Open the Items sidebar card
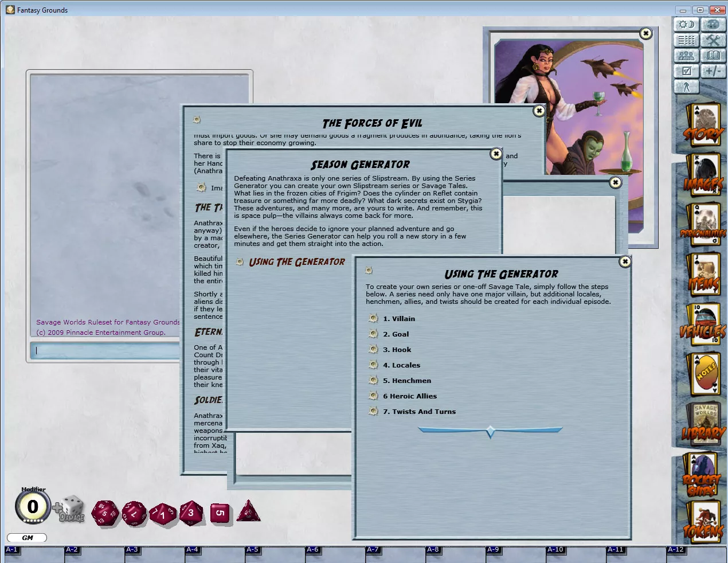The image size is (728, 563). [703, 275]
